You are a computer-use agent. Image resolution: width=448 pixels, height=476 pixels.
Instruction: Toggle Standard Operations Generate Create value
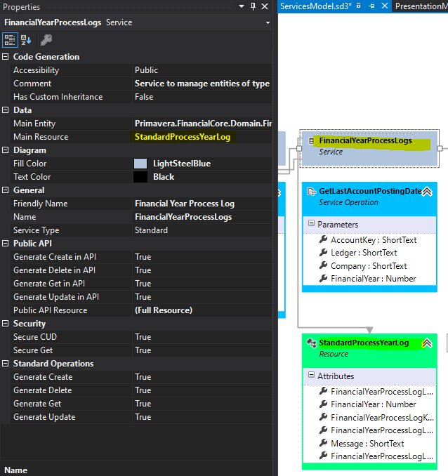[202, 377]
